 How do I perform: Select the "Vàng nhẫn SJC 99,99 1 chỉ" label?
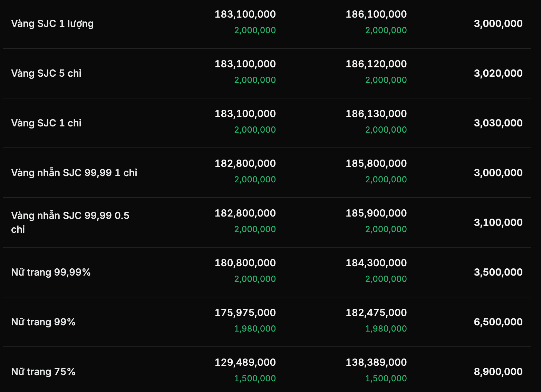pos(74,173)
